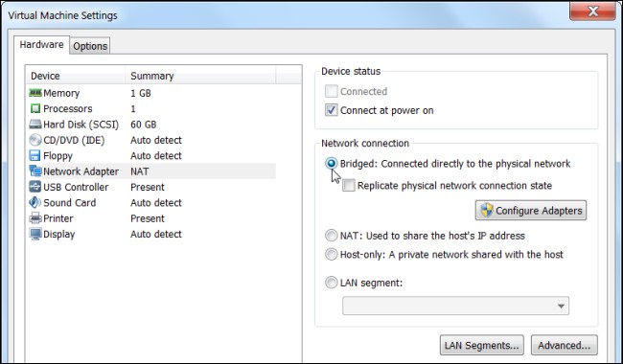Image resolution: width=623 pixels, height=364 pixels.
Task: Select the Sound Card label
Action: (x=70, y=202)
